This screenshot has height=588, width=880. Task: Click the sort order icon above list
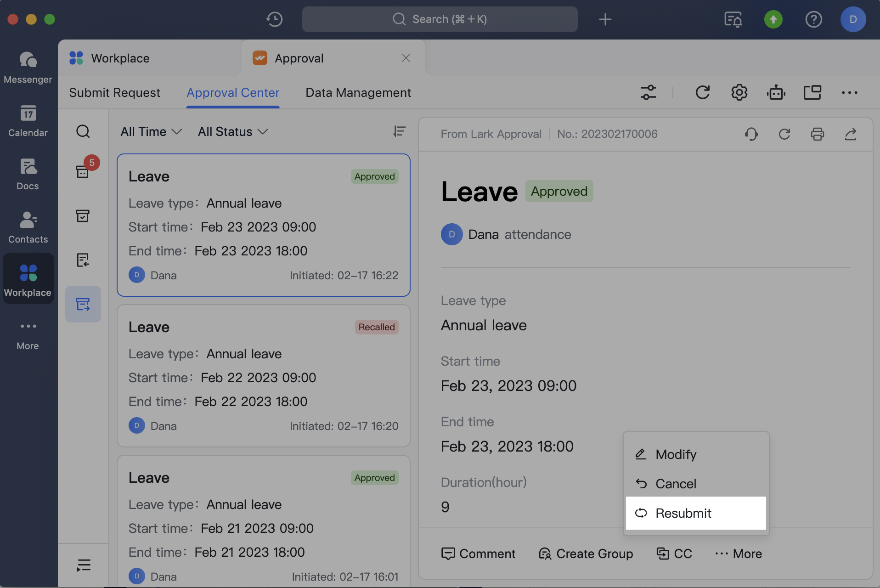click(x=399, y=131)
